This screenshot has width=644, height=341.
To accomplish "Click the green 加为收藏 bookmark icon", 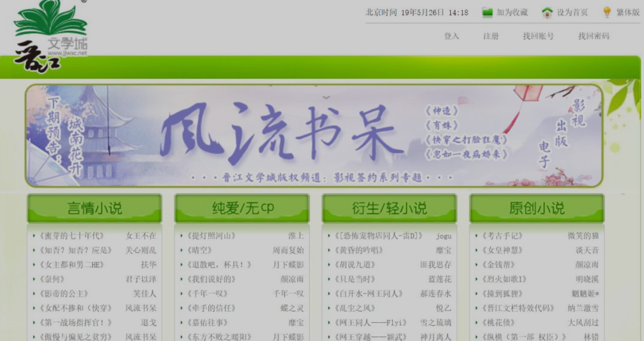I will 487,12.
